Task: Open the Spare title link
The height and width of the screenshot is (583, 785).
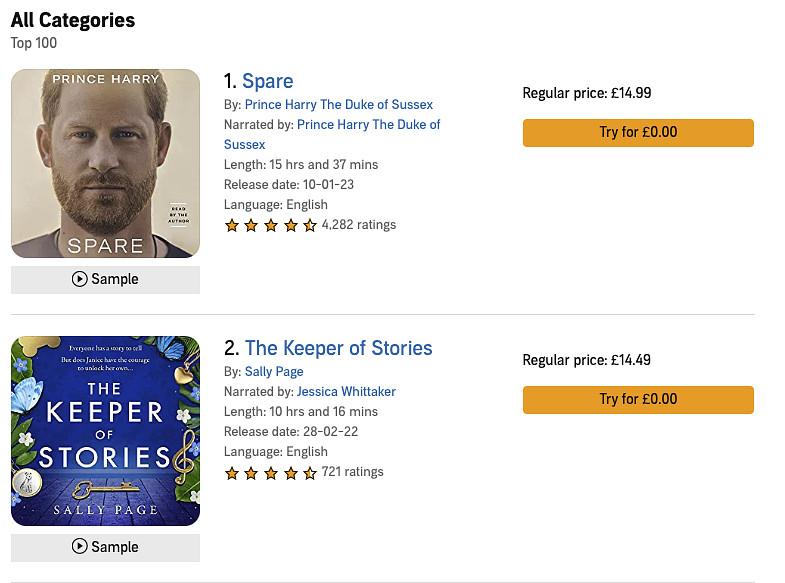Action: pyautogui.click(x=267, y=81)
